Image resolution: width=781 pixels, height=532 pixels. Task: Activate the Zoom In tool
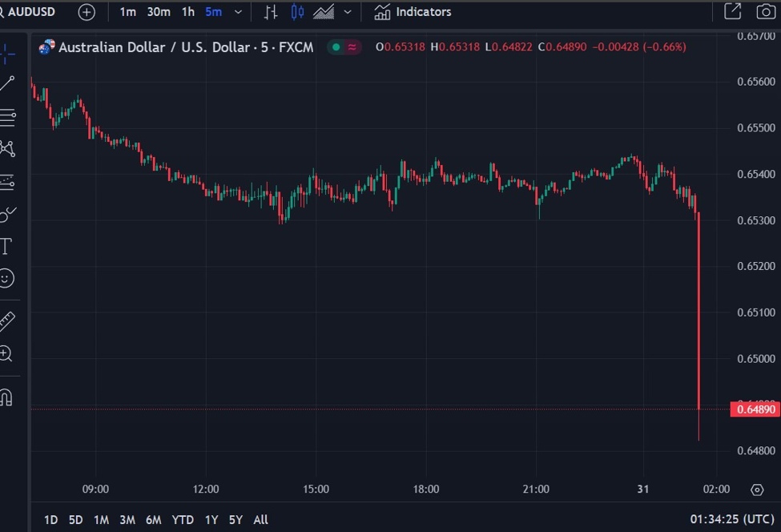point(8,353)
